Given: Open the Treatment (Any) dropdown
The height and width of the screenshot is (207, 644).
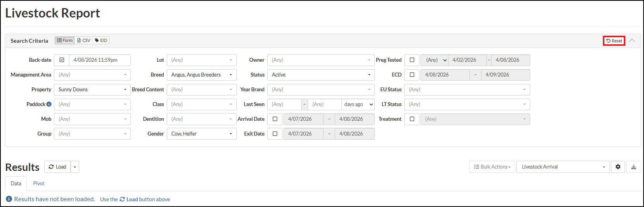Looking at the screenshot, I should point(475,119).
